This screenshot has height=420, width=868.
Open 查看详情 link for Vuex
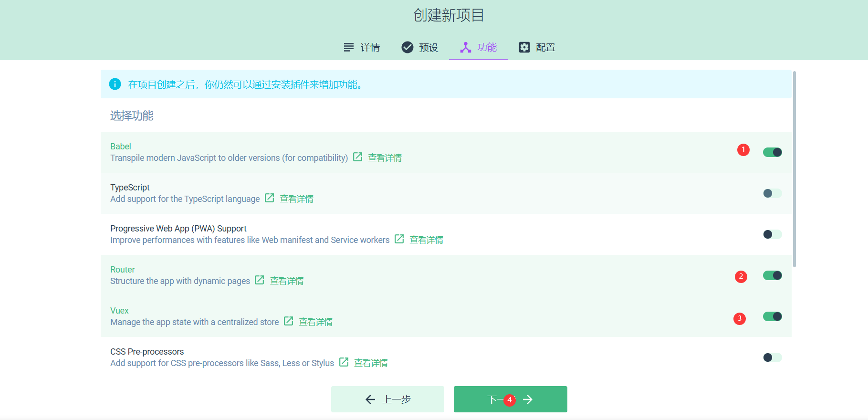tap(315, 322)
